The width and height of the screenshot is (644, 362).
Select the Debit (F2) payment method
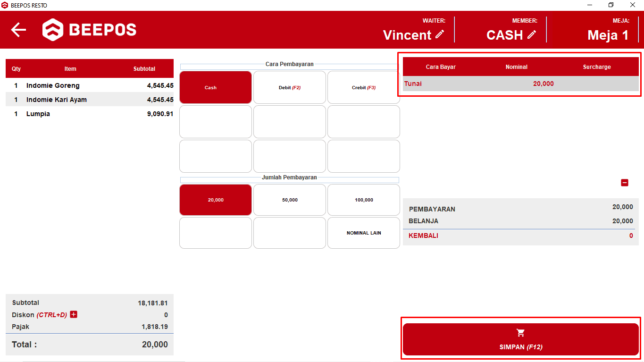click(290, 87)
